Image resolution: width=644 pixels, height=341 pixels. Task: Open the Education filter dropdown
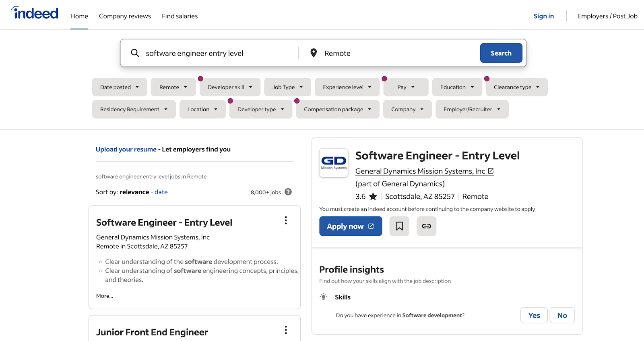[457, 87]
